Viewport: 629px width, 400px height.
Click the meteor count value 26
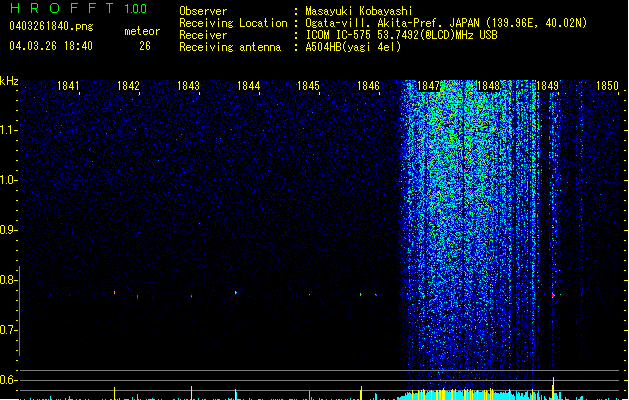point(145,46)
